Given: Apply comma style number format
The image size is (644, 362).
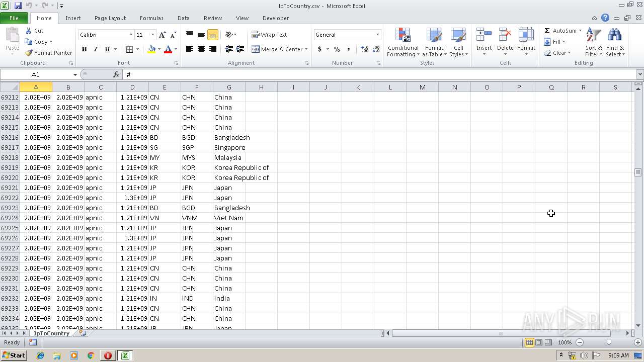Looking at the screenshot, I should pos(348,49).
